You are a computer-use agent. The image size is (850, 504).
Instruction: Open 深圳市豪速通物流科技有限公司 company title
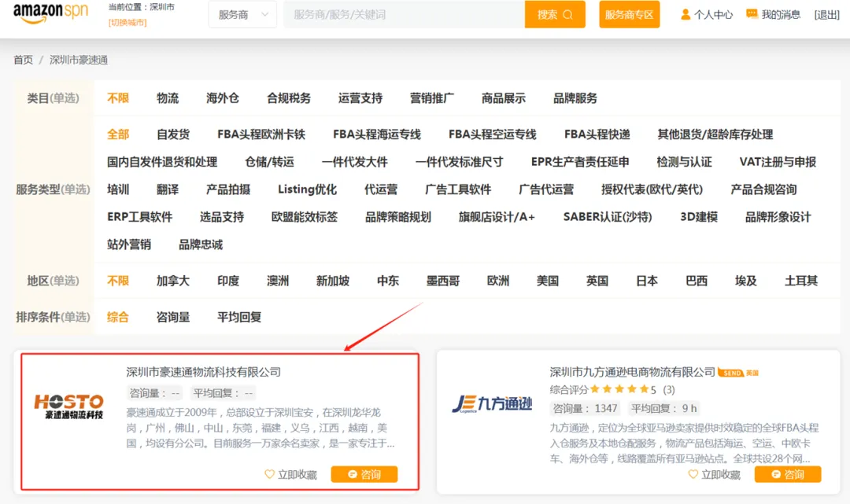point(203,372)
